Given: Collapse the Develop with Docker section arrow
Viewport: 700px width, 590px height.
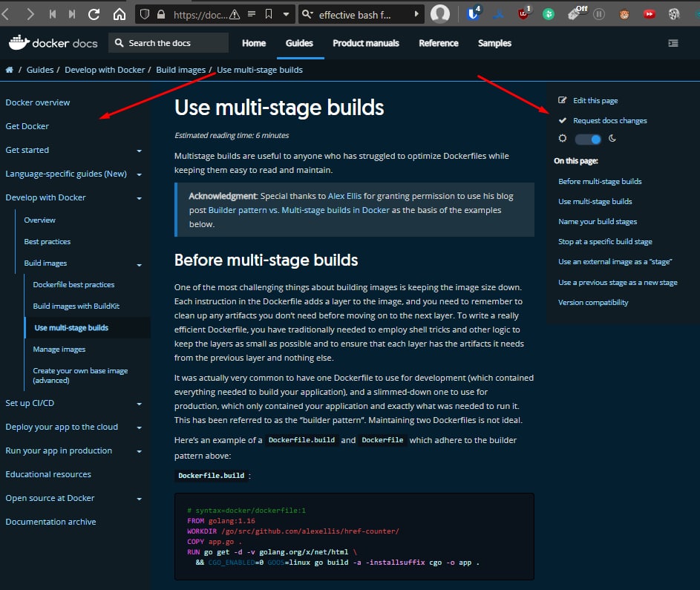Looking at the screenshot, I should point(140,198).
